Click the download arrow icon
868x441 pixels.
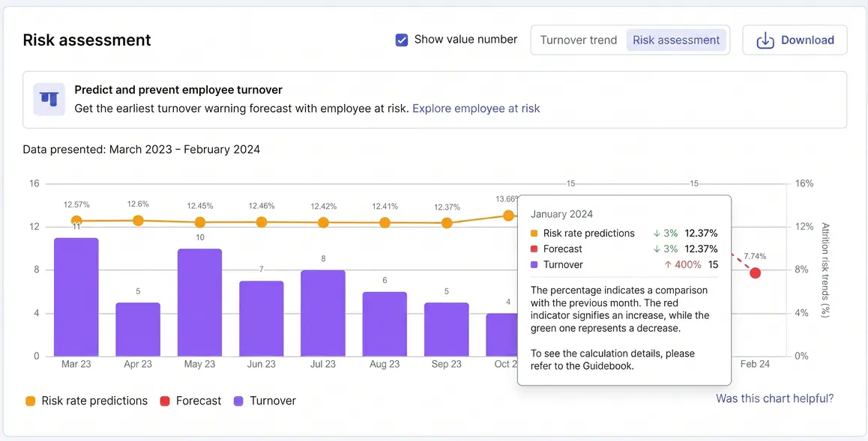(765, 40)
